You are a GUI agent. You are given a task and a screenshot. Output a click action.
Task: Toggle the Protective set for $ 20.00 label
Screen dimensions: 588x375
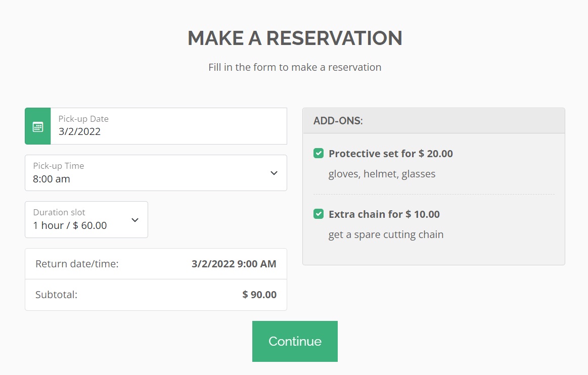[391, 153]
